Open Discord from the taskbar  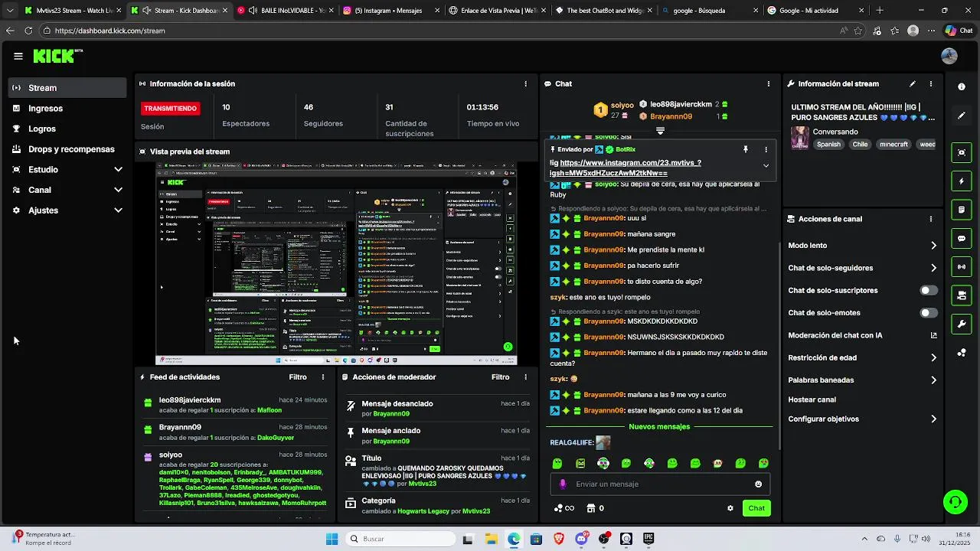pyautogui.click(x=581, y=539)
